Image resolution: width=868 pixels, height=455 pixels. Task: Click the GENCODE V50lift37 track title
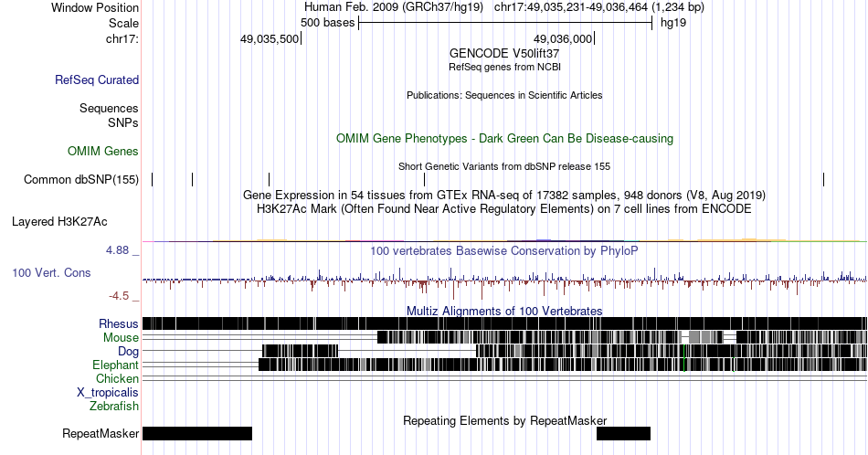(504, 54)
